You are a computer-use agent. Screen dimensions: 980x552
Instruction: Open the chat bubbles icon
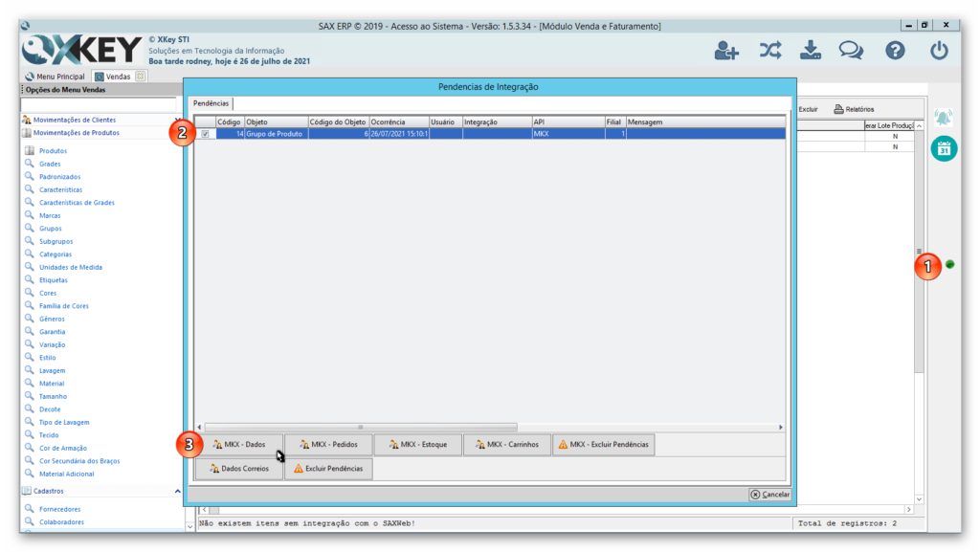(851, 51)
